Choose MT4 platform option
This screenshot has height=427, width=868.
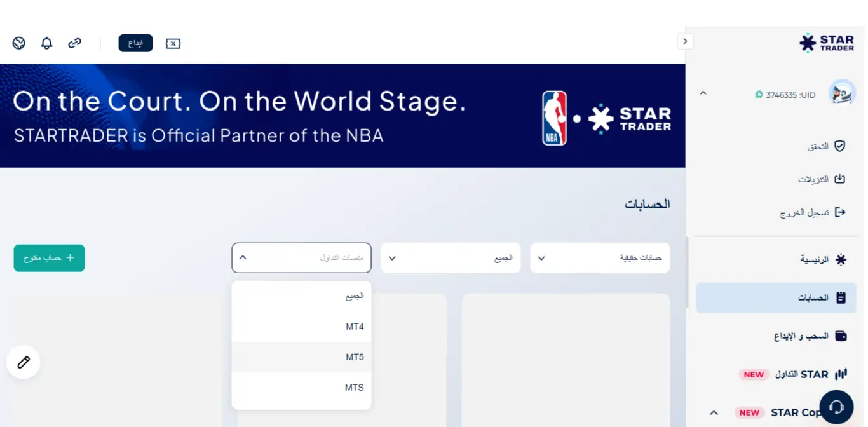coord(301,327)
